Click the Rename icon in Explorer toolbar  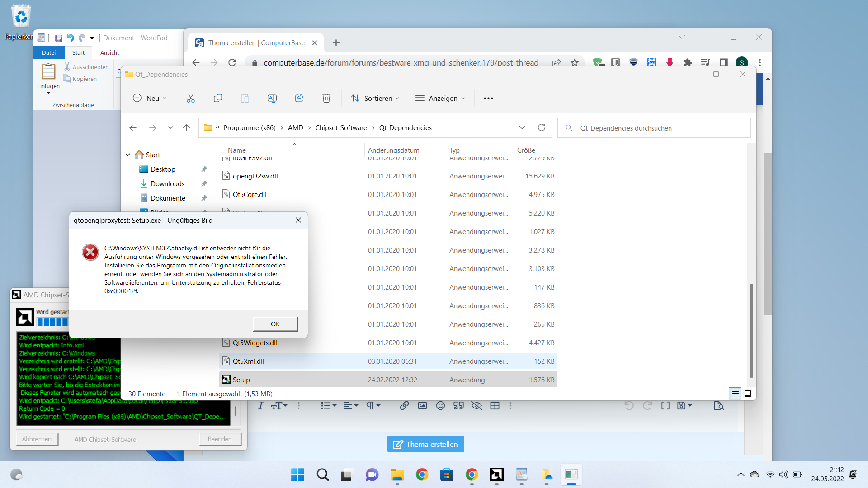click(272, 98)
